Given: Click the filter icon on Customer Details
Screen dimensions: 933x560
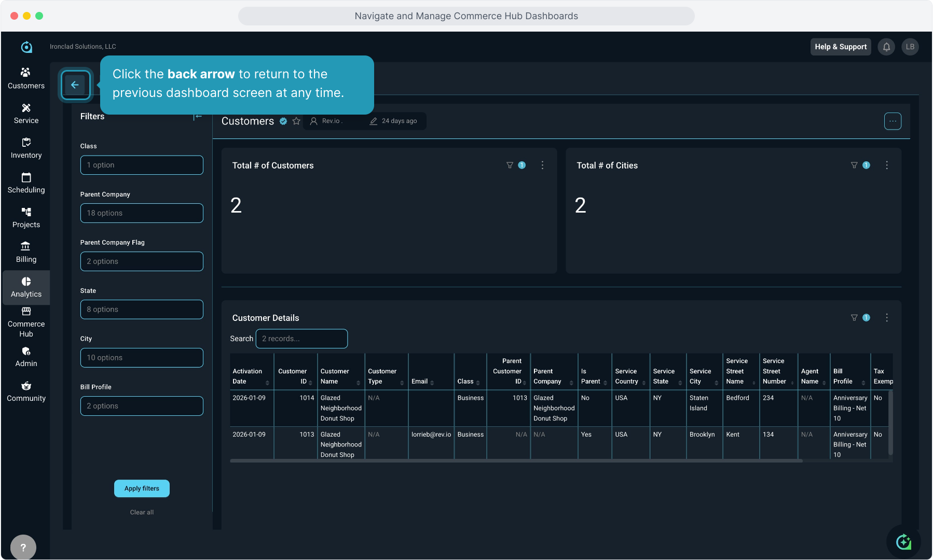Looking at the screenshot, I should pyautogui.click(x=854, y=318).
